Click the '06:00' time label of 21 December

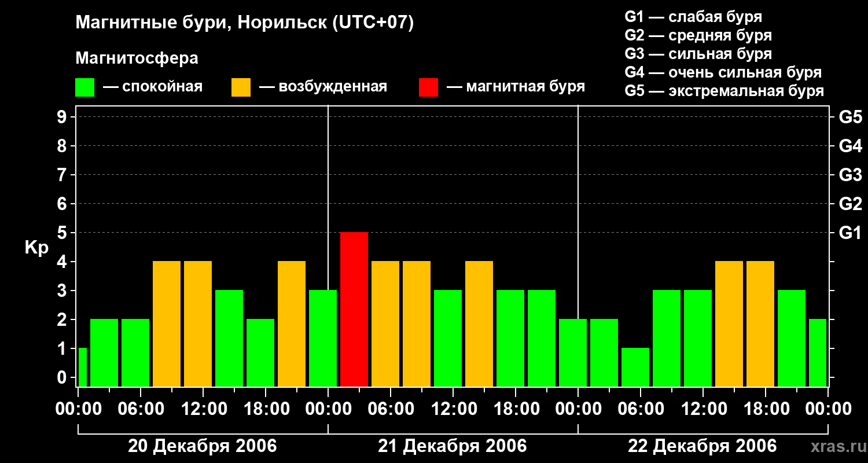pyautogui.click(x=391, y=409)
